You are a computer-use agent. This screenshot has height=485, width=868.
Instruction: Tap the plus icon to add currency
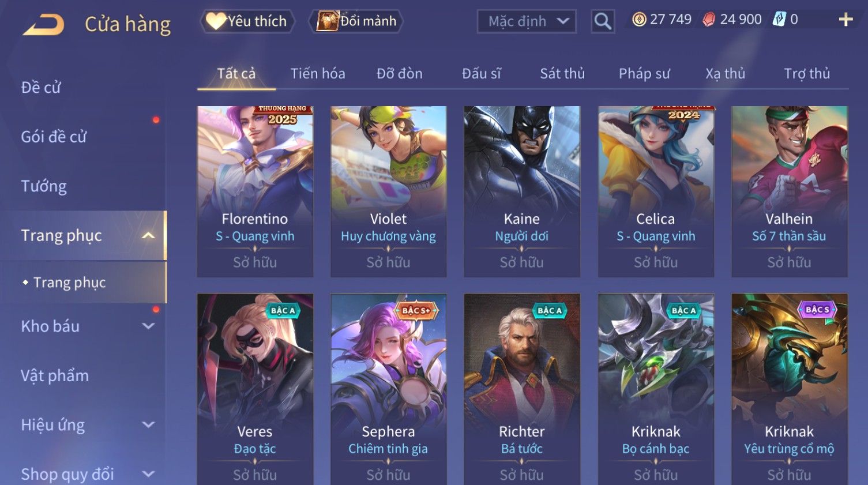(x=846, y=20)
